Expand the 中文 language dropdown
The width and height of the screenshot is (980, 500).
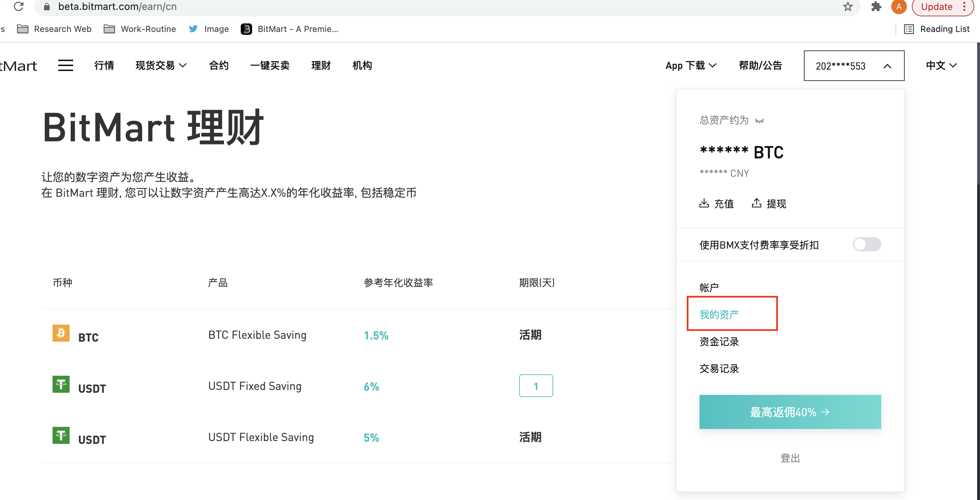click(x=941, y=65)
